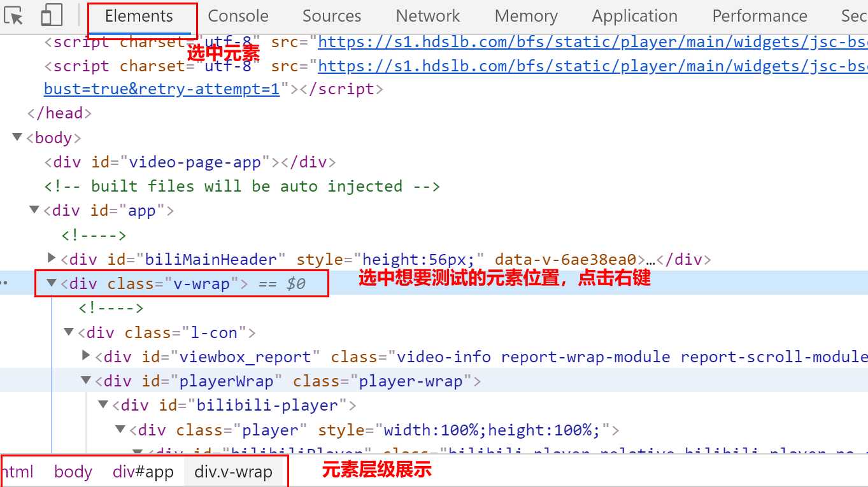Collapse the div class="player" node
The image size is (868, 487).
[120, 428]
